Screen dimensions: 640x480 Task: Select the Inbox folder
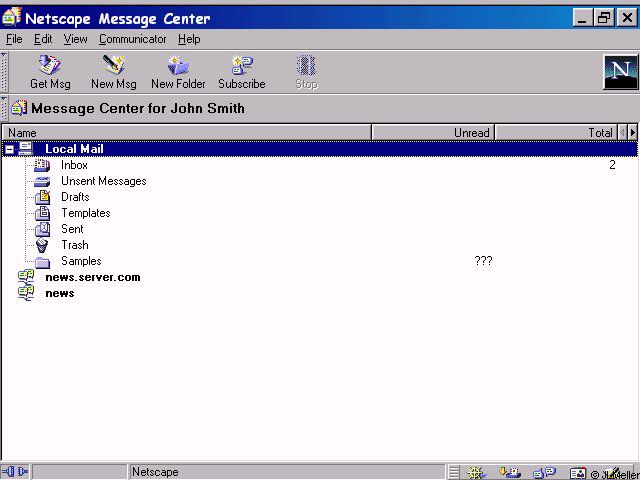(x=74, y=165)
